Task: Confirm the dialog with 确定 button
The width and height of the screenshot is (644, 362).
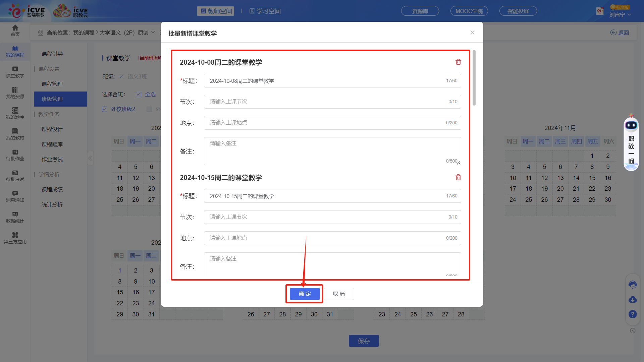Action: (304, 294)
